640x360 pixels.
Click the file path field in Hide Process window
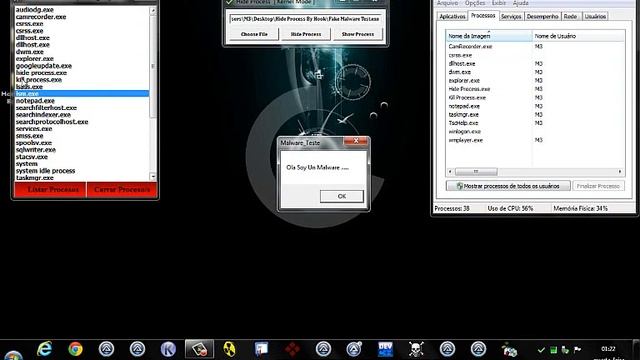coord(305,19)
